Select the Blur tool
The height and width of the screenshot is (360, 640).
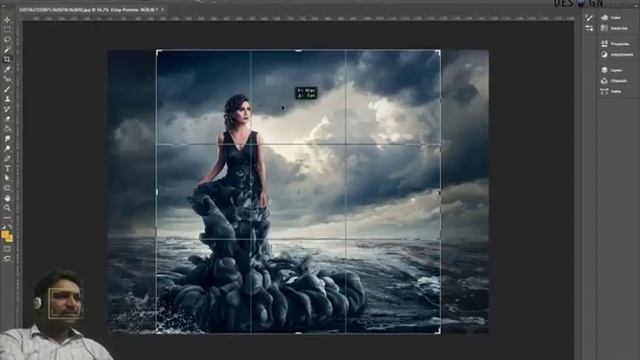click(x=7, y=138)
